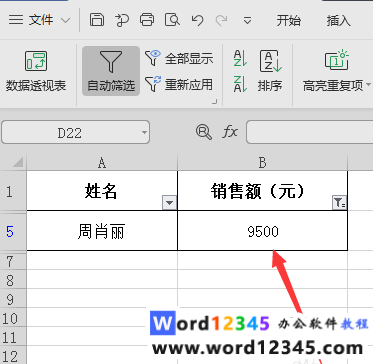The image size is (373, 364).
Task: Click the export to PDF icon
Action: click(122, 20)
